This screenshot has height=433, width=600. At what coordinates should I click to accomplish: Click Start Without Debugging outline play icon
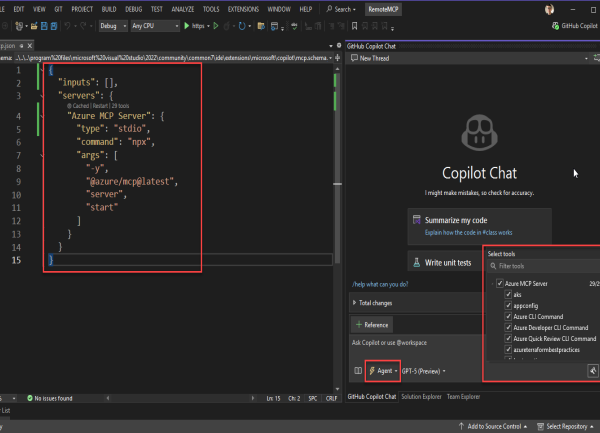click(x=216, y=26)
